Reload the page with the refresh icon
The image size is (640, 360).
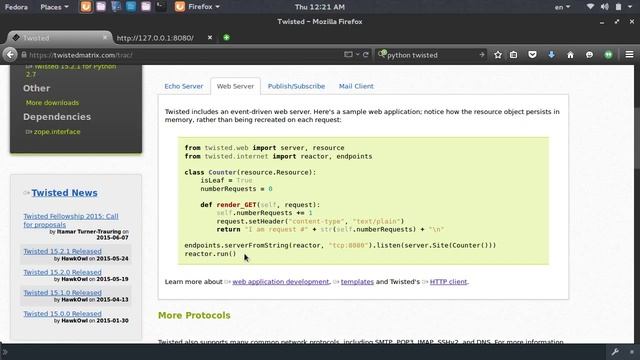point(366,54)
